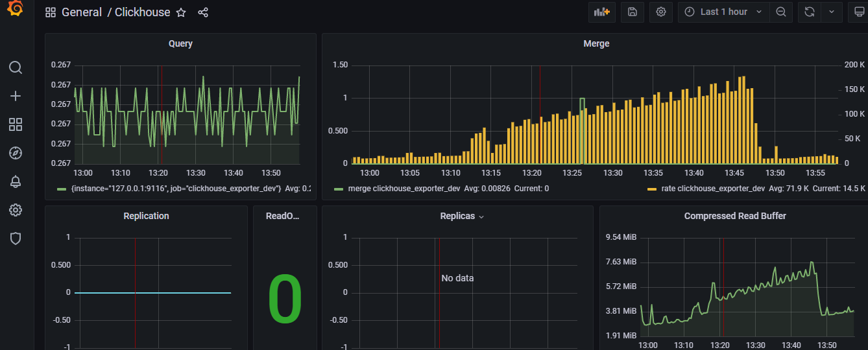Open the Query panel title menu
868x350 pixels.
tap(180, 43)
